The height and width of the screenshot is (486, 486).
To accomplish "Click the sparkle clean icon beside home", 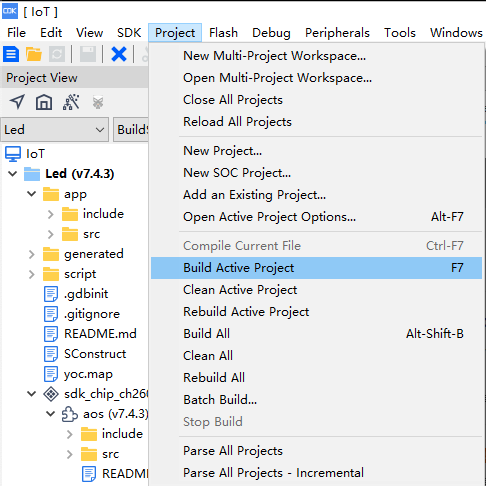I will point(71,102).
